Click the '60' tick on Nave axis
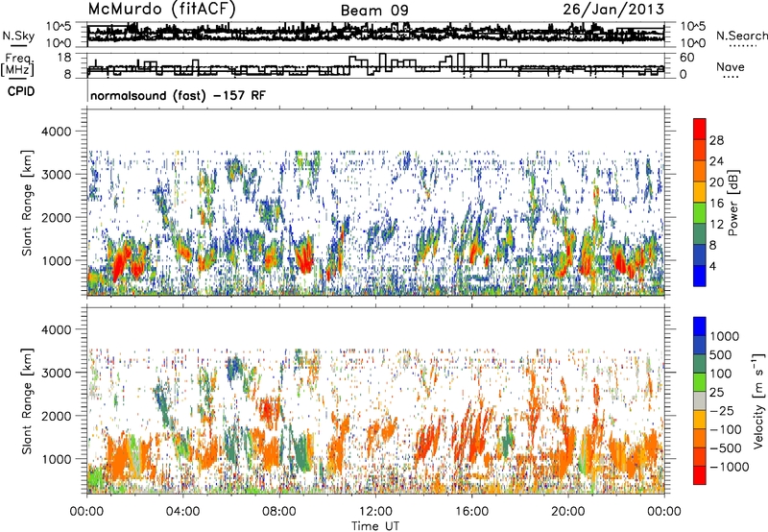 (x=686, y=58)
